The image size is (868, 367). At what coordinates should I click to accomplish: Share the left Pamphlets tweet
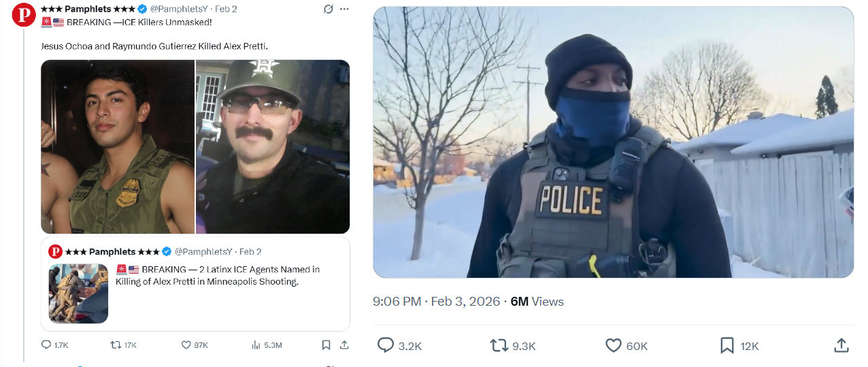point(344,345)
